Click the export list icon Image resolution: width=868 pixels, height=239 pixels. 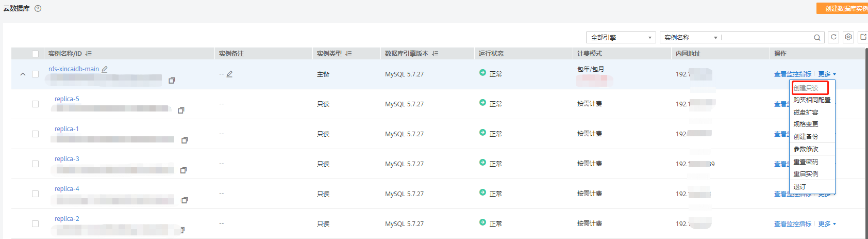pyautogui.click(x=863, y=37)
